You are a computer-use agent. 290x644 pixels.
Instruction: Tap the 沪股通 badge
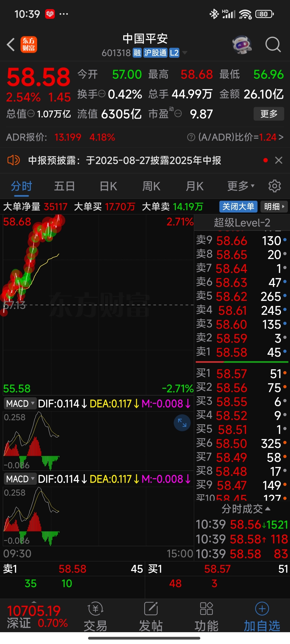(x=155, y=53)
